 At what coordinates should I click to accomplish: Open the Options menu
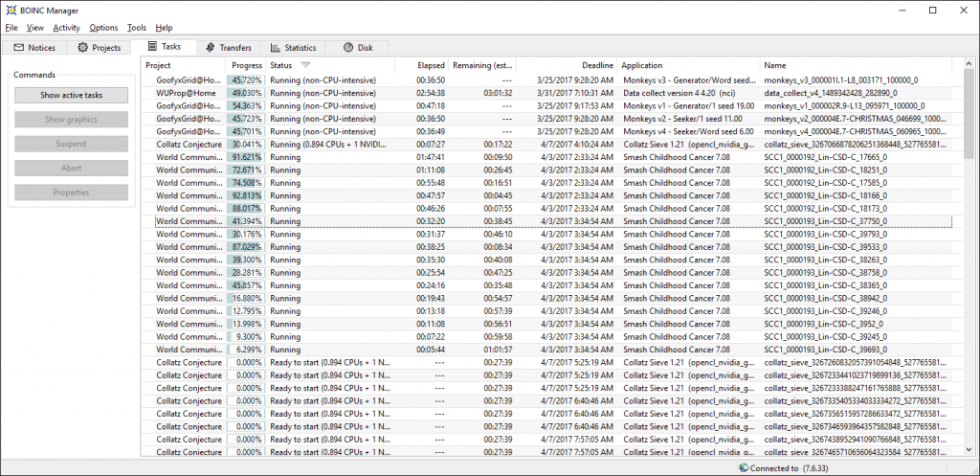[103, 28]
